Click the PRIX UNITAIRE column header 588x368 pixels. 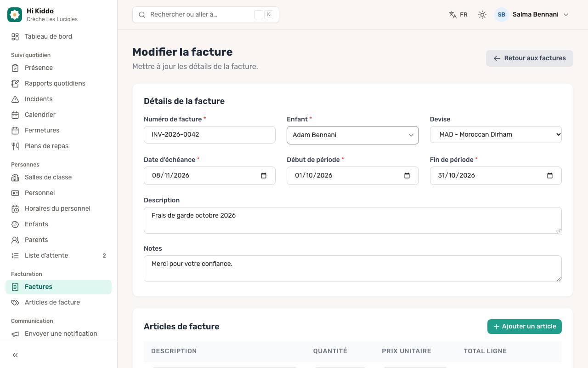click(x=407, y=351)
